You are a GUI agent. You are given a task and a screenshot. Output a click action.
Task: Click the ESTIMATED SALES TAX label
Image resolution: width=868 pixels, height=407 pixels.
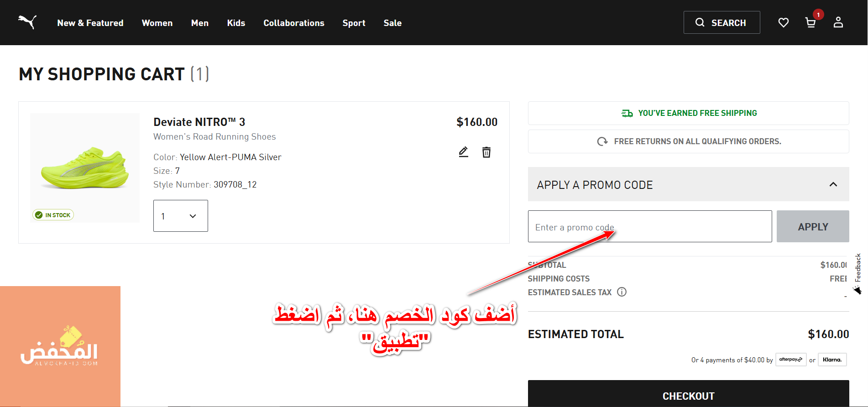(x=570, y=292)
